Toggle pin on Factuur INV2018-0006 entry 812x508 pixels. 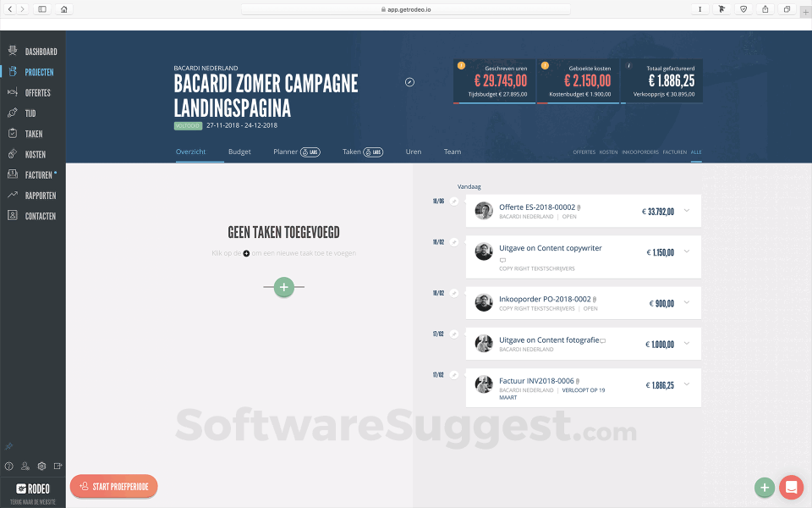454,375
